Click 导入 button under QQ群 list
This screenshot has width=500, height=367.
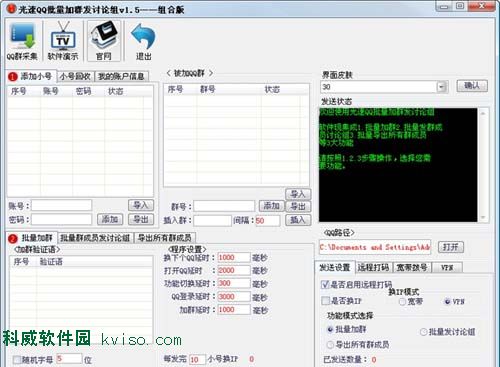point(298,194)
